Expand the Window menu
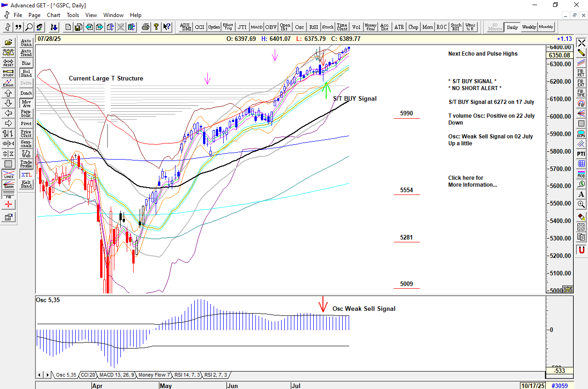Viewport: 588px width, 389px height. pos(113,15)
